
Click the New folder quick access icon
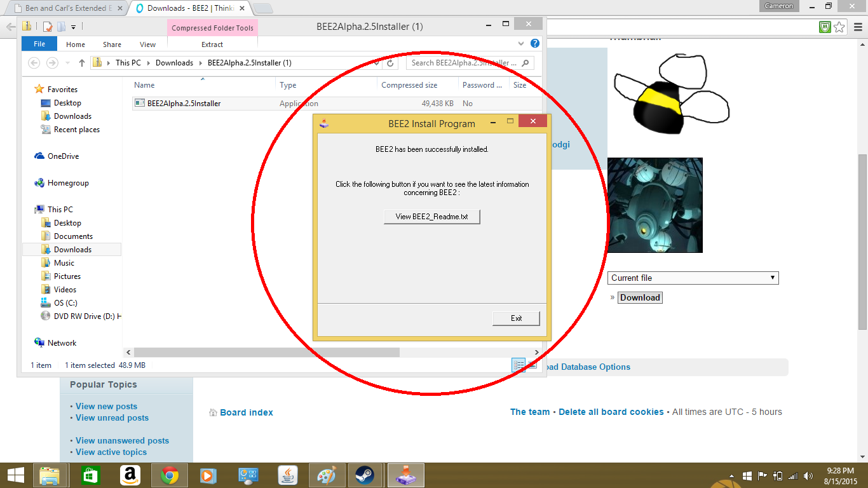click(61, 27)
